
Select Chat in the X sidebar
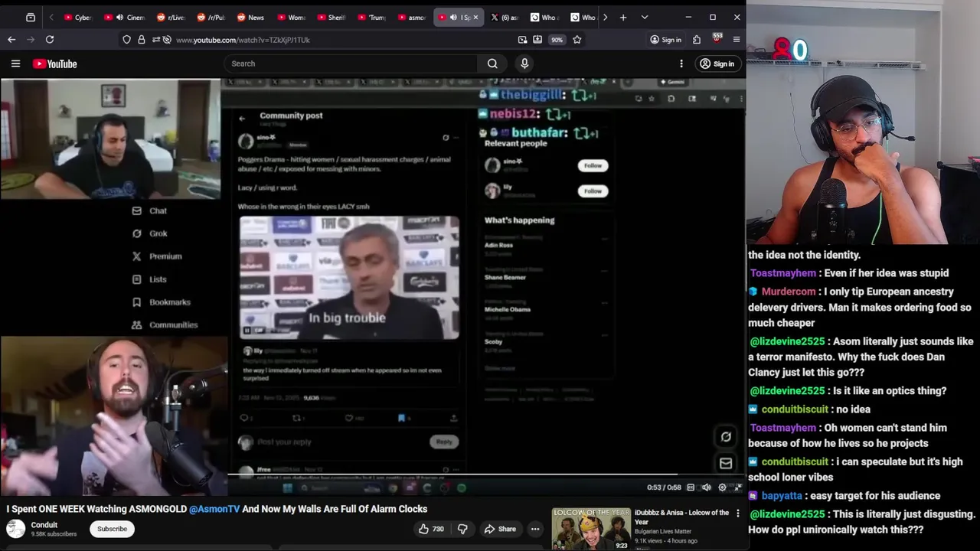149,210
